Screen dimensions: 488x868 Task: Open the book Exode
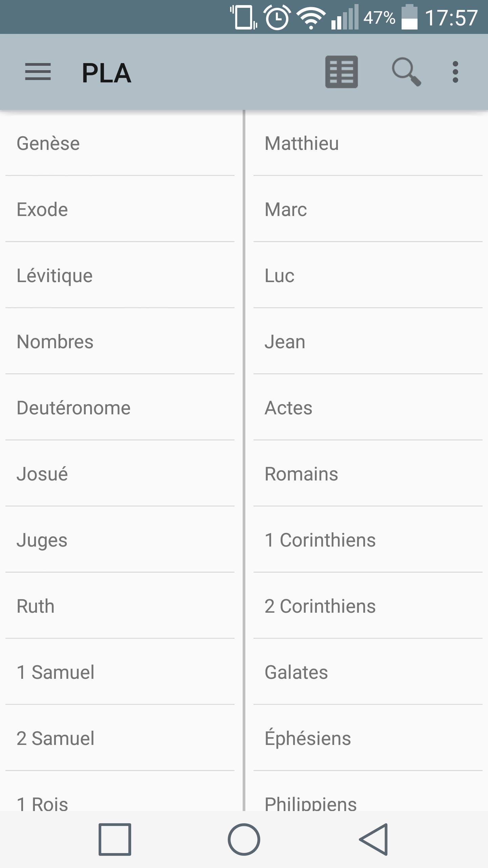tap(120, 209)
